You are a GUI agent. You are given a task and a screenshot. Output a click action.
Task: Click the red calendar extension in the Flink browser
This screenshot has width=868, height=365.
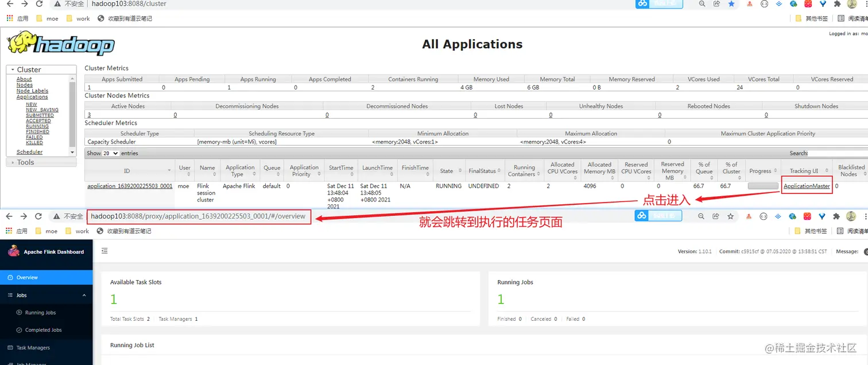click(x=808, y=216)
